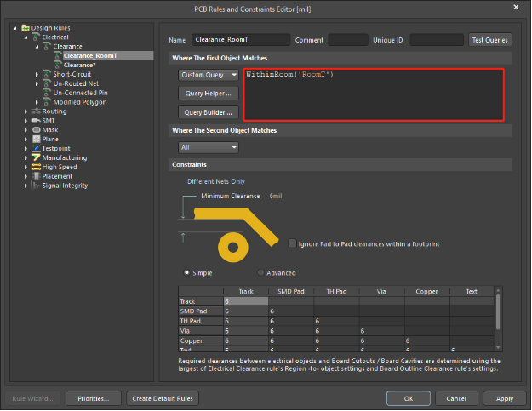This screenshot has height=411, width=532.
Task: Click the Testpoint category icon
Action: (37, 148)
